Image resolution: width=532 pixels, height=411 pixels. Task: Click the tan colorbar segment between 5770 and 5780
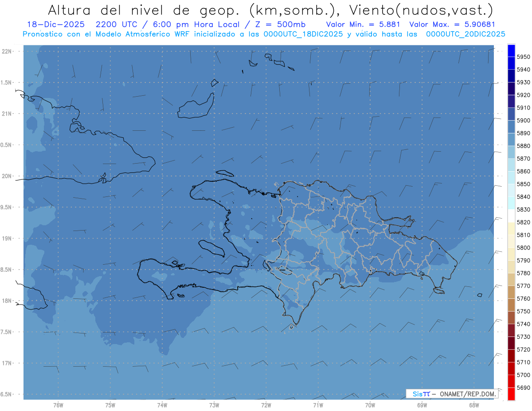(x=511, y=279)
